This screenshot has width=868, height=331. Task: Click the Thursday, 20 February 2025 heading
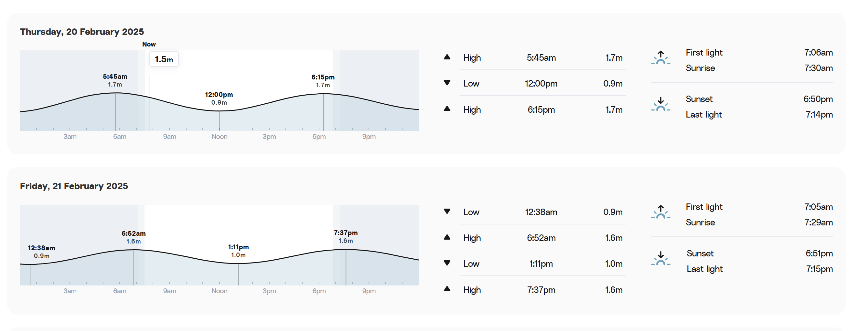tap(82, 32)
